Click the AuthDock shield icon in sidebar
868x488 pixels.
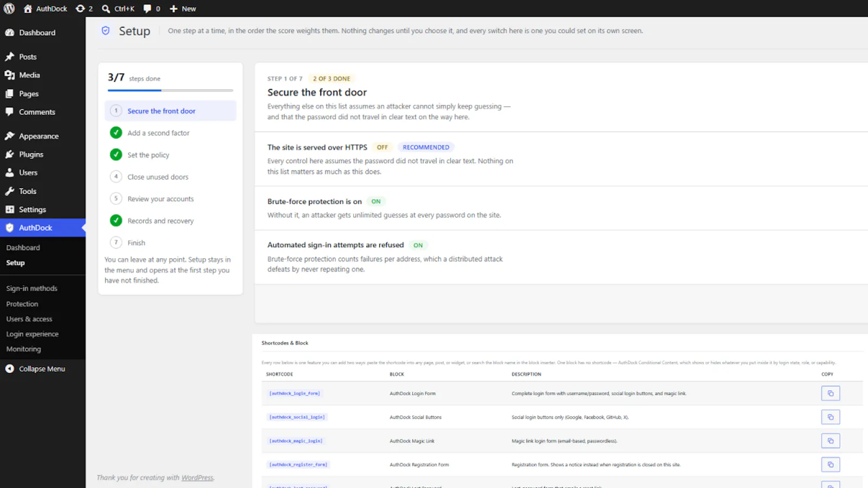[x=10, y=228]
